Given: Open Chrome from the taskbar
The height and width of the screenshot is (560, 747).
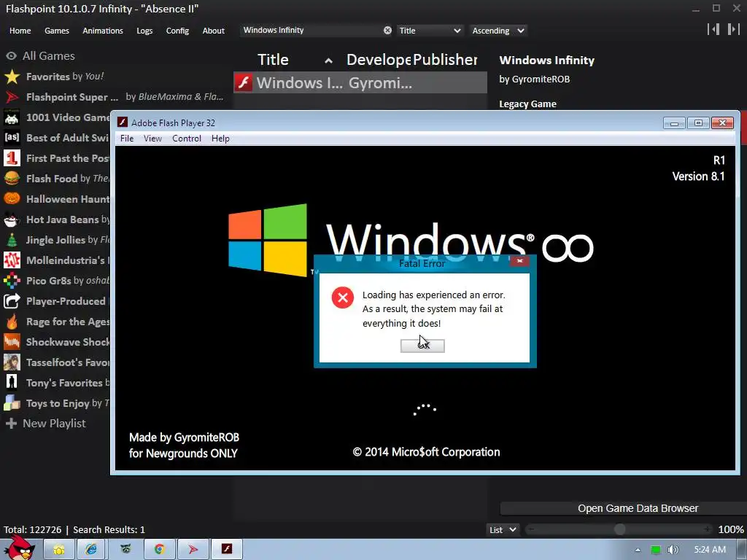Looking at the screenshot, I should tap(159, 549).
